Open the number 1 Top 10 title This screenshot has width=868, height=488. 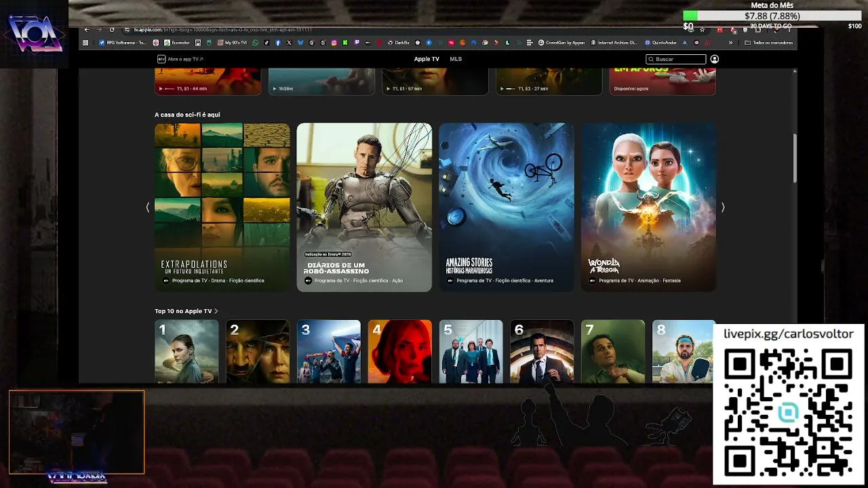(186, 351)
